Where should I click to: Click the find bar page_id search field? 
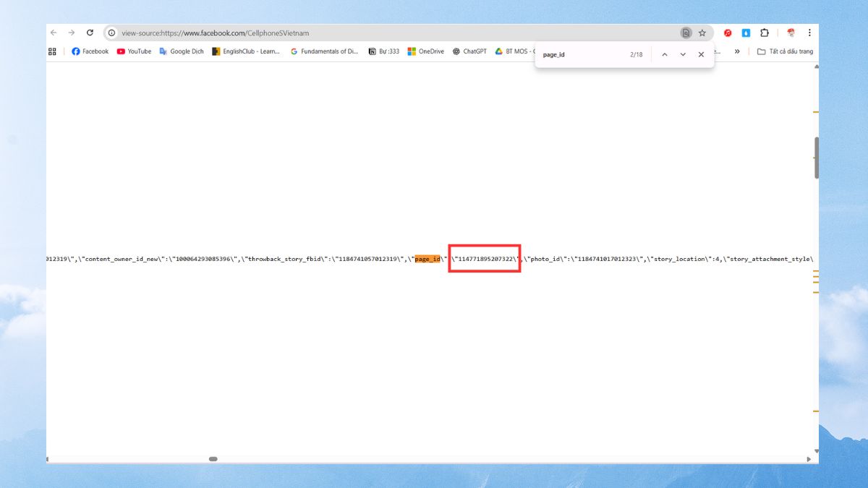point(582,54)
